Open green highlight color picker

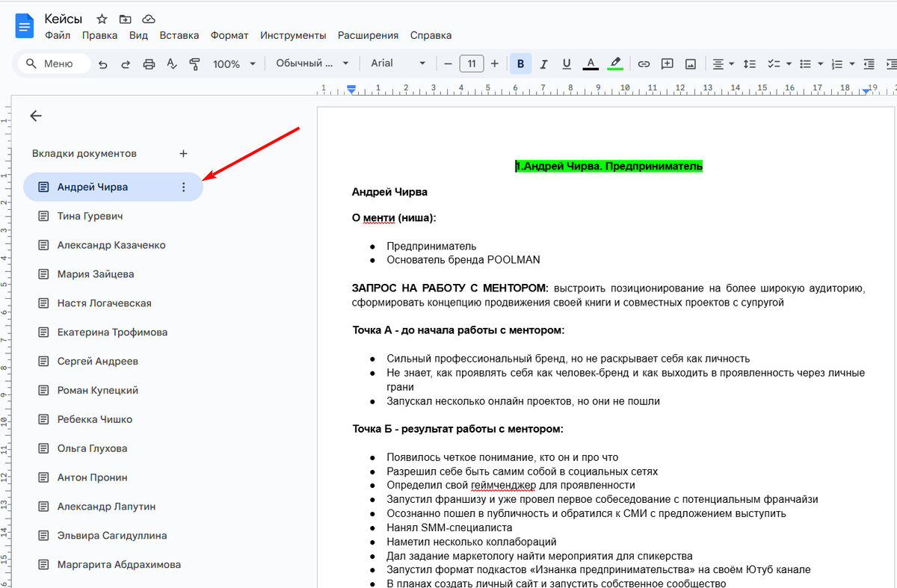[615, 64]
